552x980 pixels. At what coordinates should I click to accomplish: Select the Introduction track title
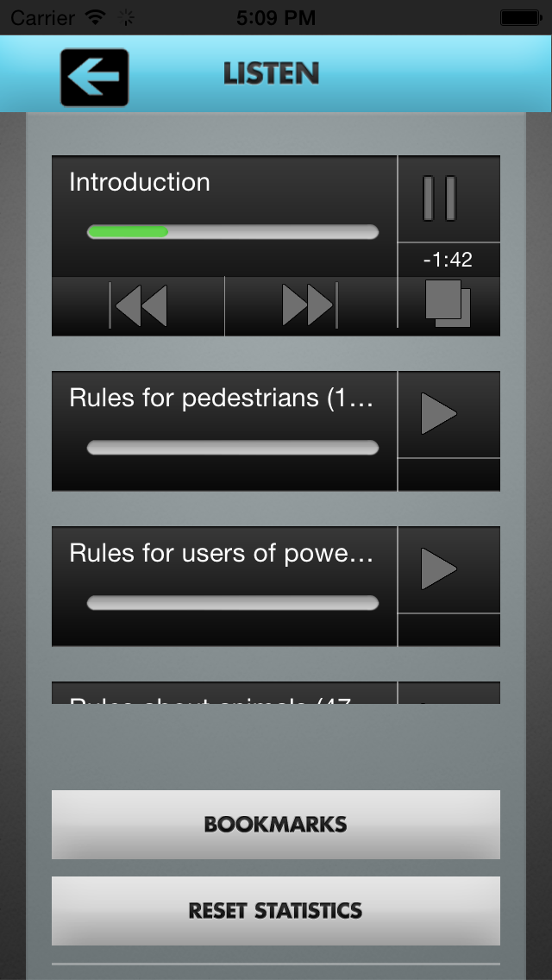tap(140, 182)
